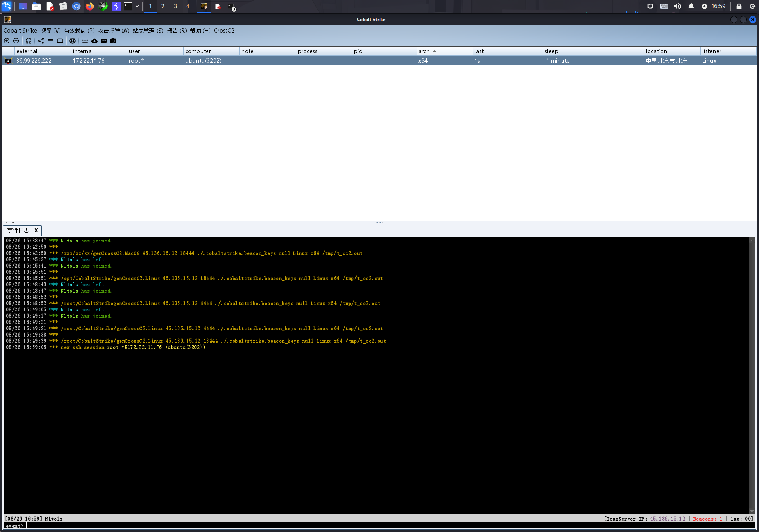Click the event command input field
This screenshot has width=759, height=532.
tap(353, 526)
